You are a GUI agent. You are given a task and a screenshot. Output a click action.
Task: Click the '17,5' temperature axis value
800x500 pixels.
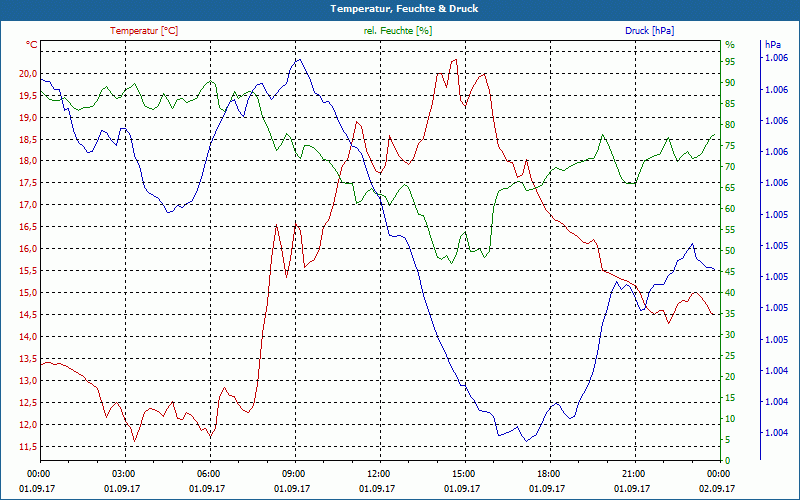(28, 183)
